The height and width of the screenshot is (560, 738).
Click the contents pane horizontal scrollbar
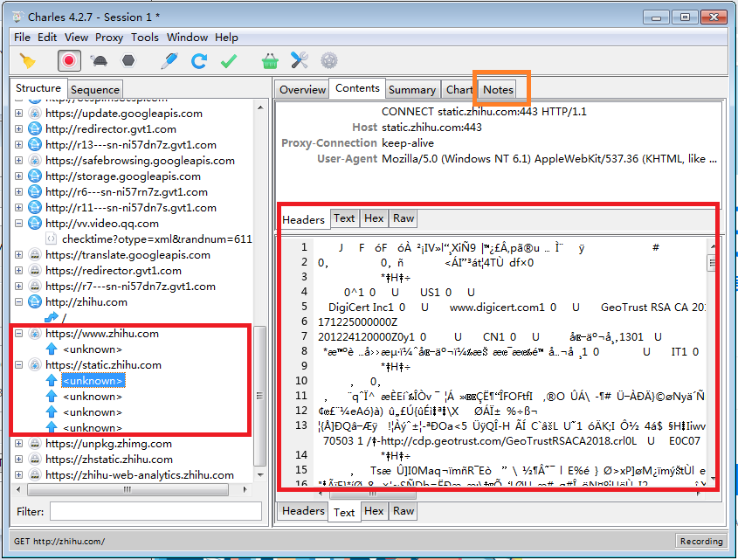372,494
